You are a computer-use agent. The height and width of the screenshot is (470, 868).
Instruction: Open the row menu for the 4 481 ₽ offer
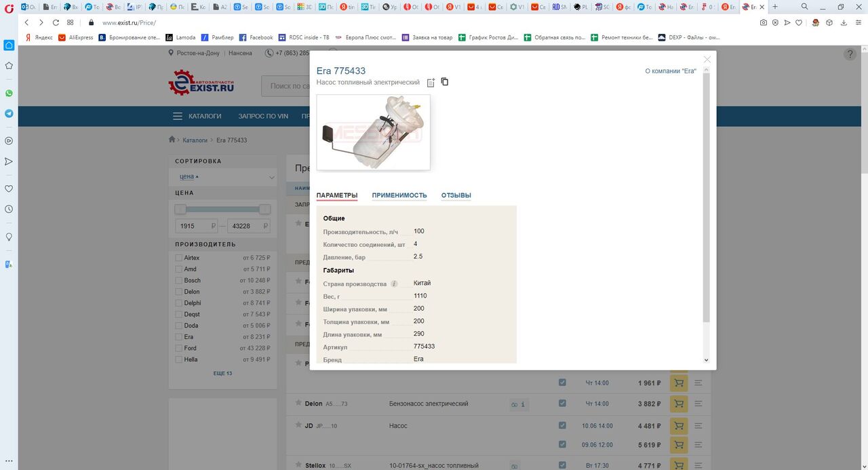tap(698, 425)
